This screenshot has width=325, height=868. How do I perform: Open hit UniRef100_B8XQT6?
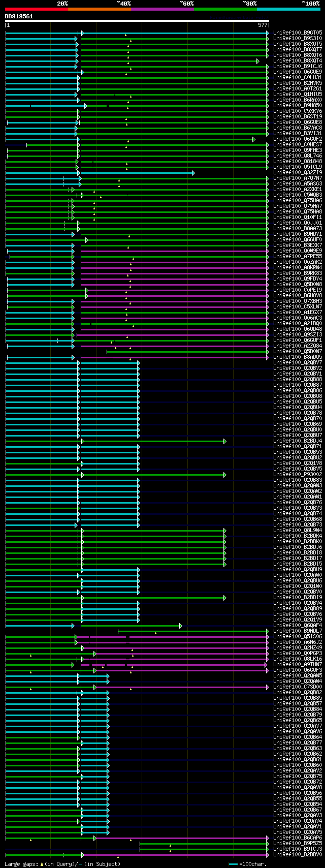[298, 55]
